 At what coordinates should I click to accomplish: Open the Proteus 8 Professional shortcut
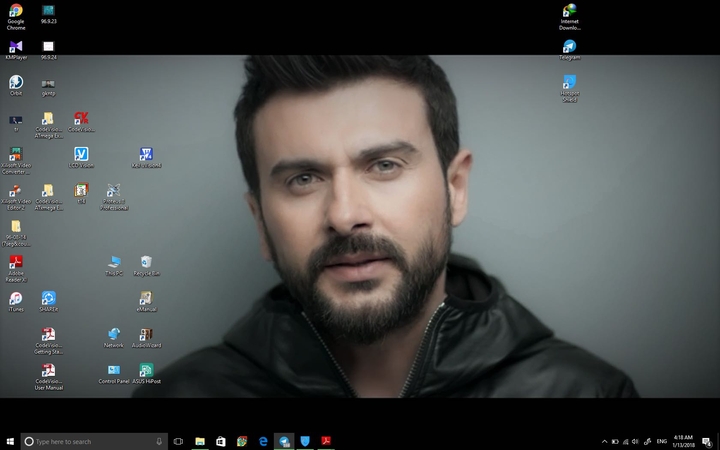(x=114, y=197)
